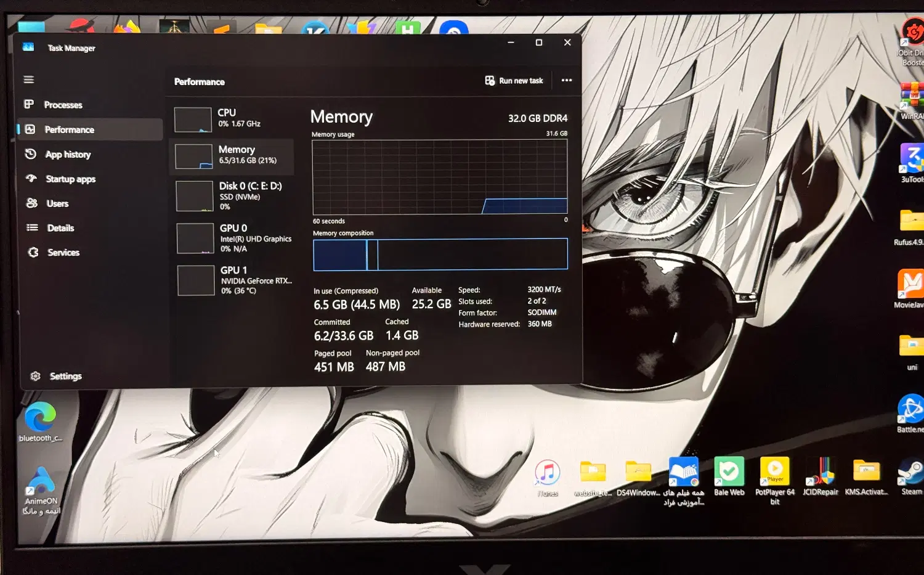Click the Task Manager app icon in title bar
Image resolution: width=924 pixels, height=575 pixels.
point(28,47)
